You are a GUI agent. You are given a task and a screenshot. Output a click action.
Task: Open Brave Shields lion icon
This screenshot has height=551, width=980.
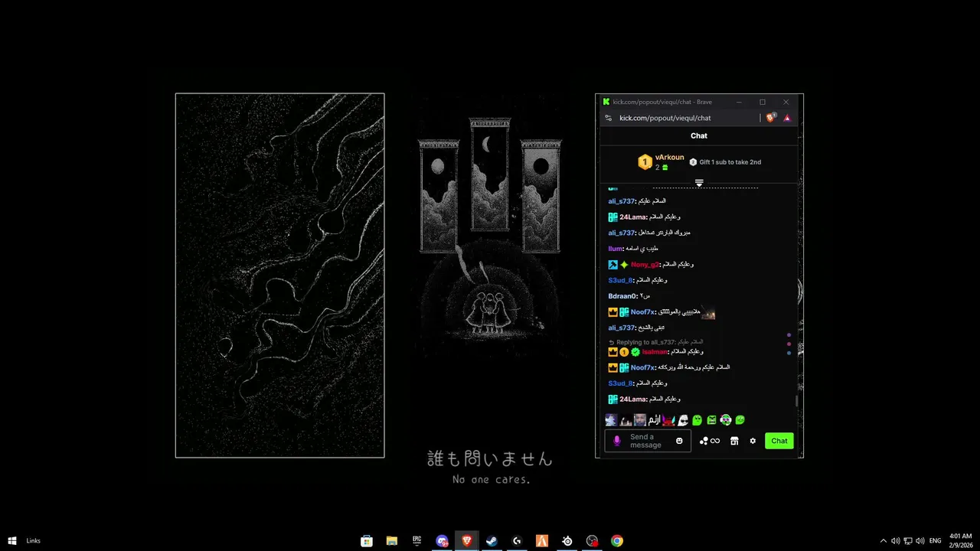tap(770, 118)
